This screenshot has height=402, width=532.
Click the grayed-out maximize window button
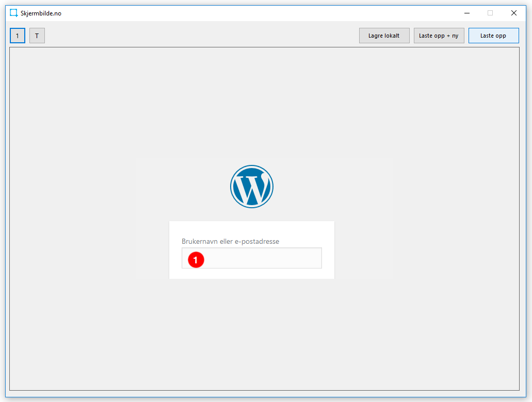490,13
